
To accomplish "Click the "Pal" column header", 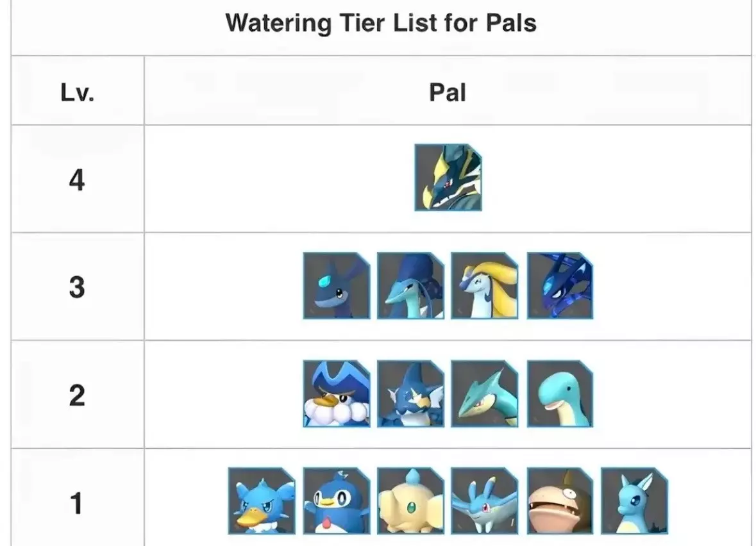I will [447, 93].
